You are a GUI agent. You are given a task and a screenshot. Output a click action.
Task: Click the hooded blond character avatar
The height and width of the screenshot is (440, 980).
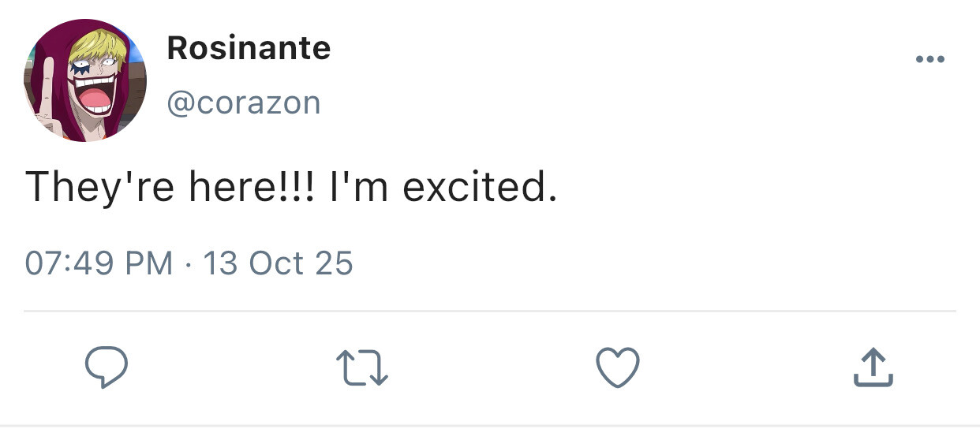tap(85, 80)
